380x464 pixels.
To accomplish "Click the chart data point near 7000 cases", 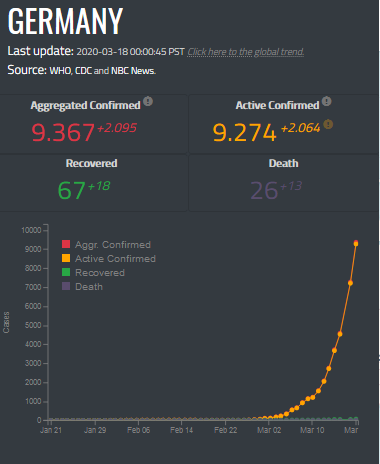I will [350, 283].
